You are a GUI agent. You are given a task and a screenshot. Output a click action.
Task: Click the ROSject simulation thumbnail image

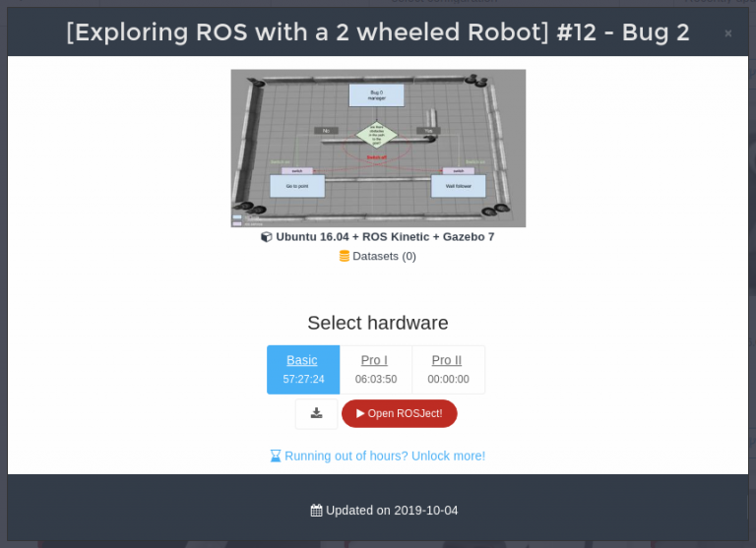point(378,148)
